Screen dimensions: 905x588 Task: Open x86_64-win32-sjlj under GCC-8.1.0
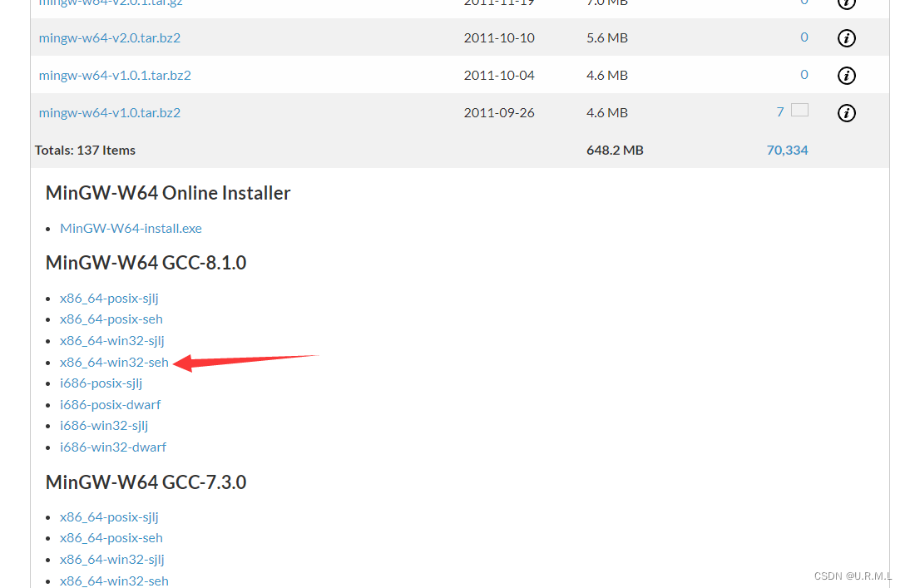(x=112, y=340)
